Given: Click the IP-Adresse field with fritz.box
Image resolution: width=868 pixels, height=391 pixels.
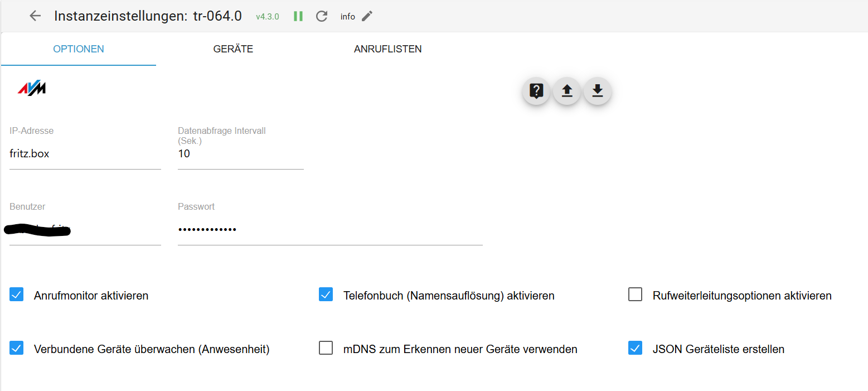Looking at the screenshot, I should coord(85,154).
